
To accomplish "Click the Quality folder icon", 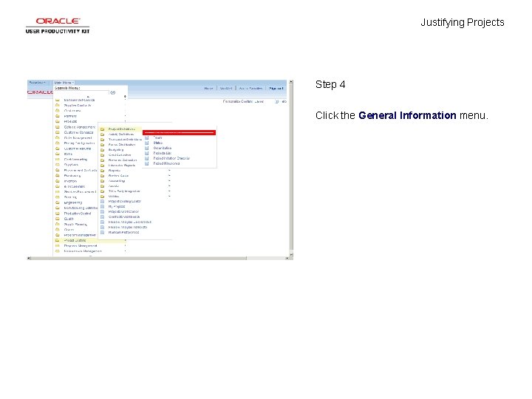I will (x=58, y=219).
